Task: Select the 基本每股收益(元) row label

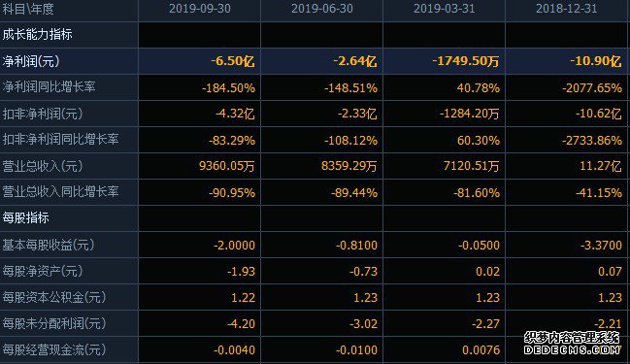Action: [x=49, y=245]
